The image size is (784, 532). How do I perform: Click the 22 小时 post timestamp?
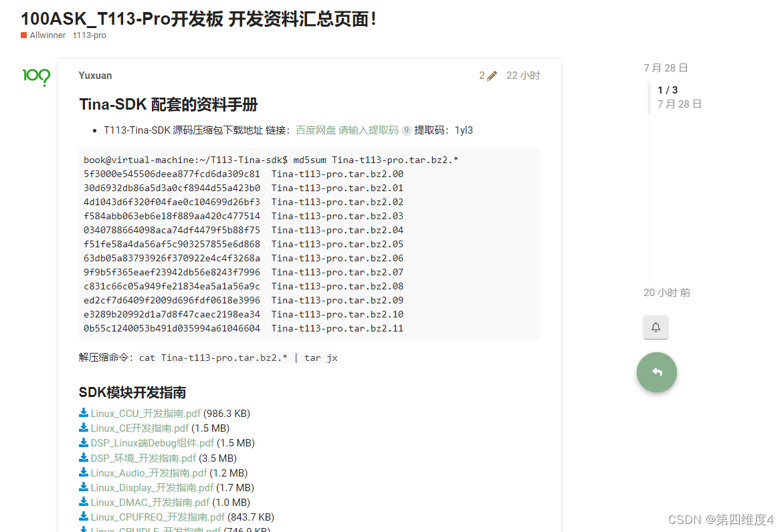[x=522, y=76]
